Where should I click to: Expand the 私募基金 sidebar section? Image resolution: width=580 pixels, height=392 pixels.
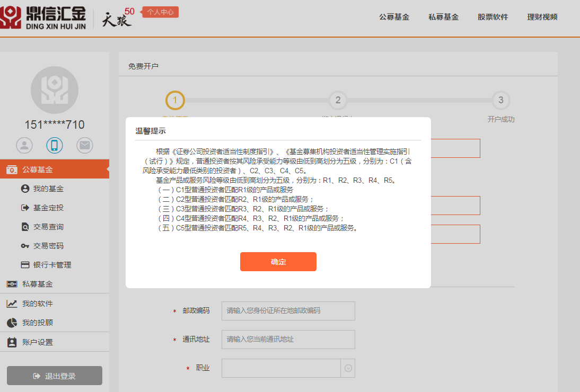tap(37, 284)
